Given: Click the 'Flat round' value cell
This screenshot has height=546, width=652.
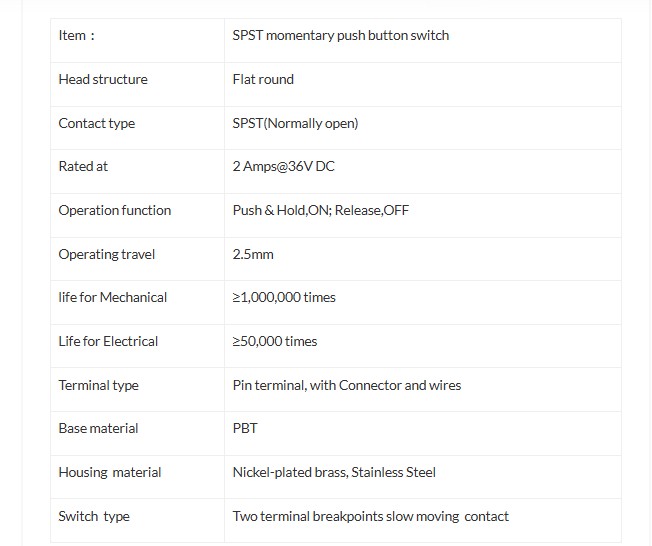Looking at the screenshot, I should click(263, 80).
